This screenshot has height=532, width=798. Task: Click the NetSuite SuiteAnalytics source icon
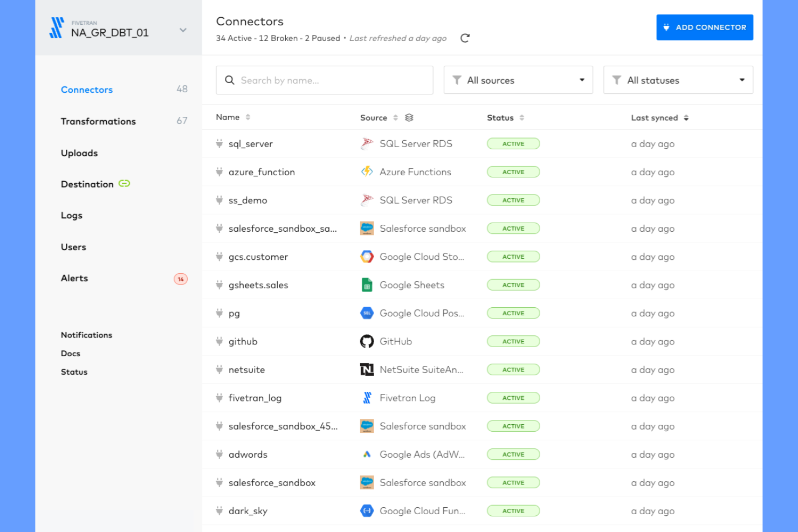pyautogui.click(x=367, y=369)
